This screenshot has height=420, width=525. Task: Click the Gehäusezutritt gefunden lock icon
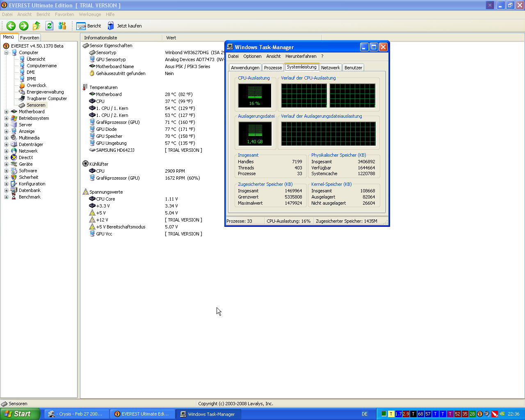(92, 73)
